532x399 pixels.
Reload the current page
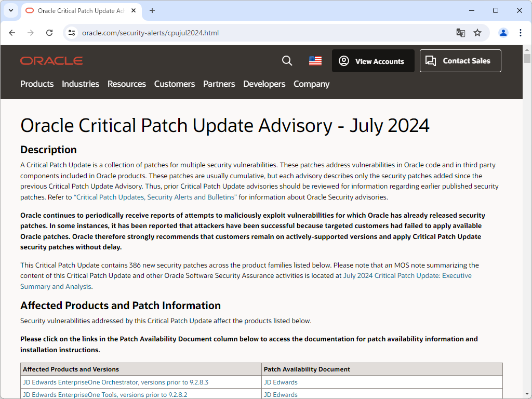point(49,32)
